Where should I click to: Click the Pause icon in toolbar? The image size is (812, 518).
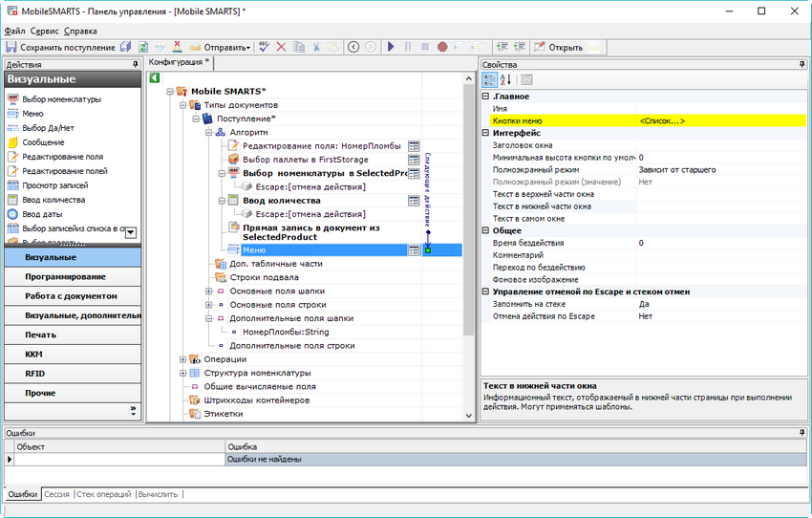(408, 47)
